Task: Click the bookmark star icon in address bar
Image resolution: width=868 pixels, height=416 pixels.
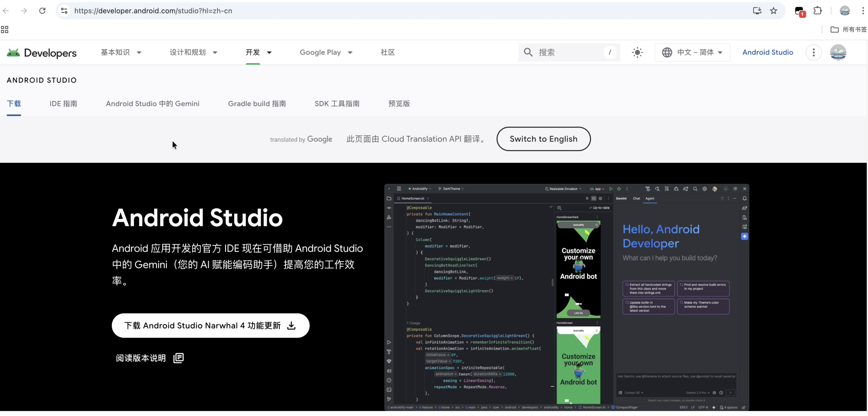Action: 774,11
